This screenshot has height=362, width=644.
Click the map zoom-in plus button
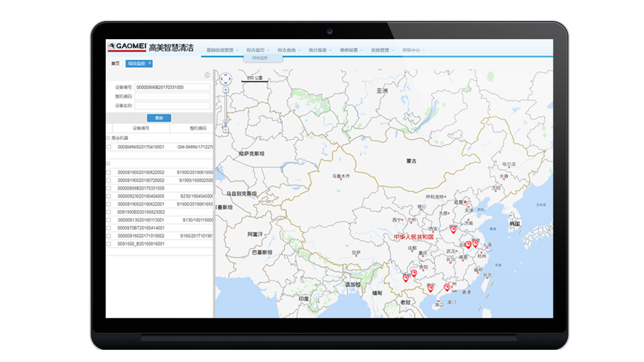coord(225,90)
